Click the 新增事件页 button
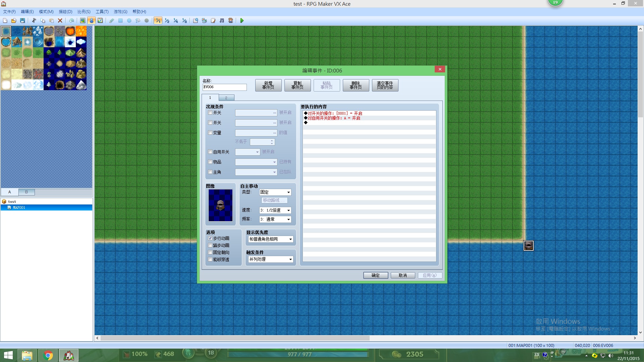Image resolution: width=644 pixels, height=362 pixels. click(x=268, y=85)
